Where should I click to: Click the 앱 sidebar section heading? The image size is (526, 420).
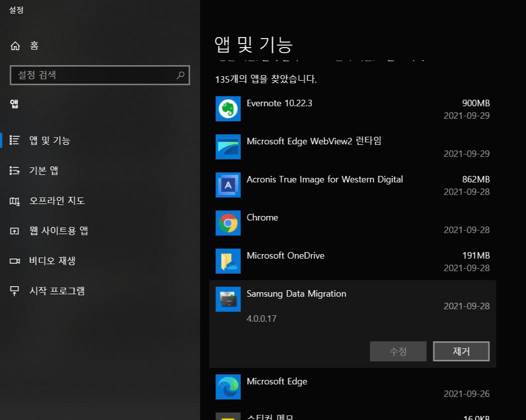point(14,104)
